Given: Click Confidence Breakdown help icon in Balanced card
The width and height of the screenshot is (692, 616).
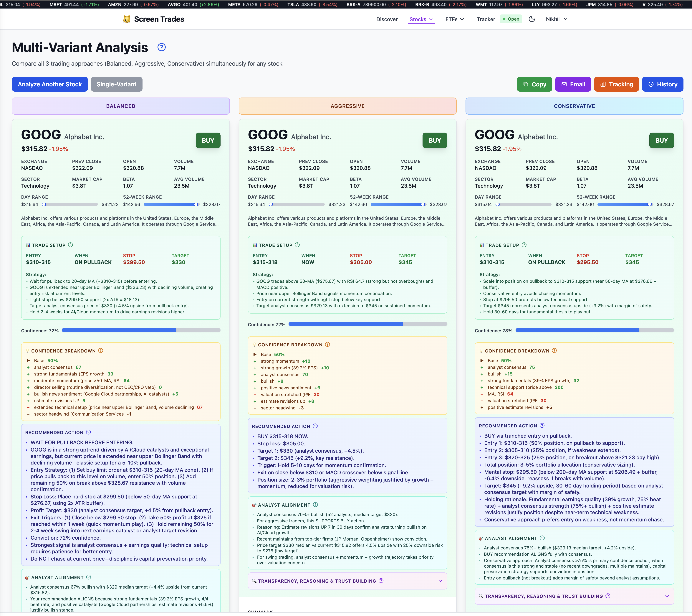Looking at the screenshot, I should [101, 351].
